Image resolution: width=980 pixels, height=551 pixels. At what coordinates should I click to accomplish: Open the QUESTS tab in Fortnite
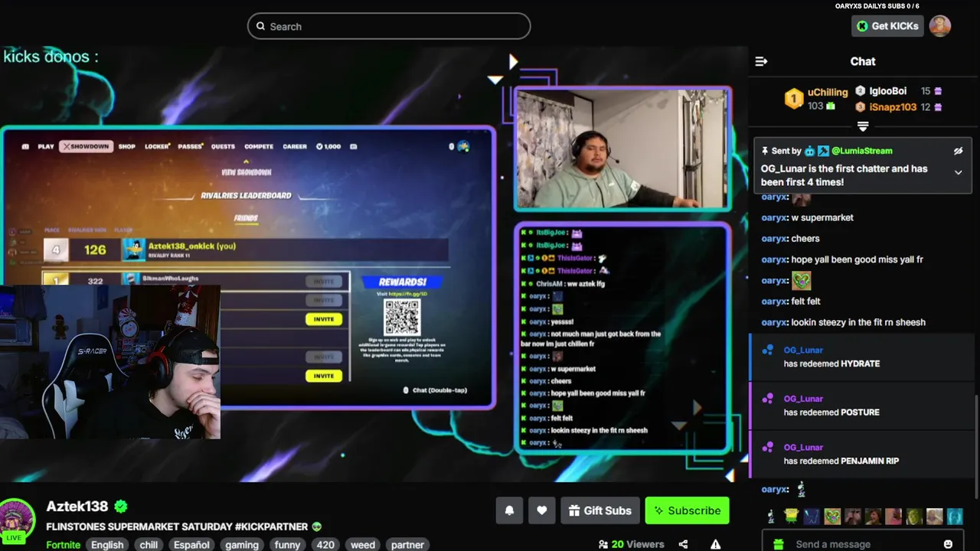click(223, 146)
